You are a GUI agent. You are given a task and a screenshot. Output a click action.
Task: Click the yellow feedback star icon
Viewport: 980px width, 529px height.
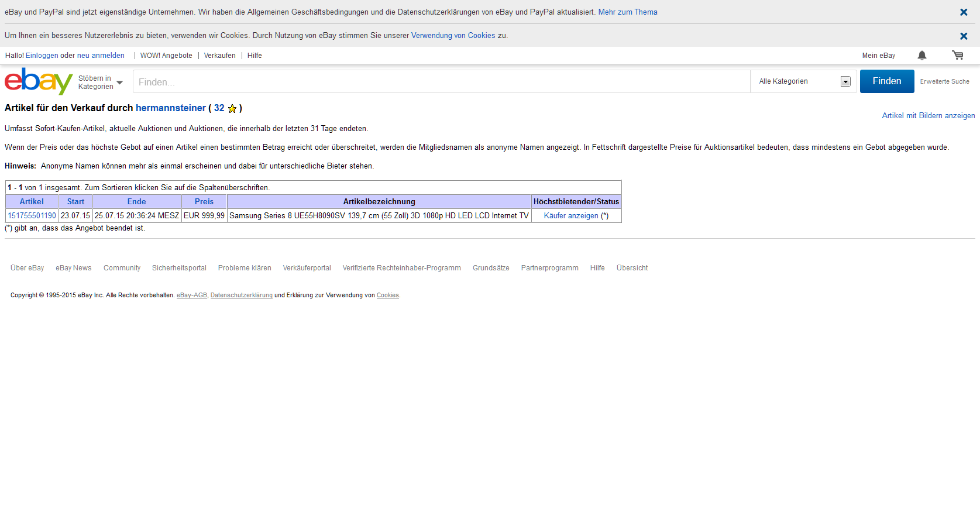[x=232, y=108]
